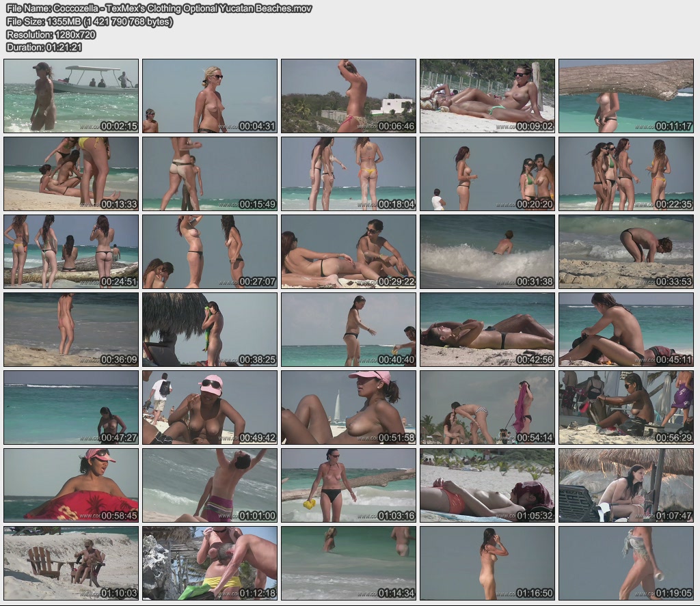Image resolution: width=700 pixels, height=606 pixels.
Task: Open the frame at 00:24:51
Action: tap(71, 251)
